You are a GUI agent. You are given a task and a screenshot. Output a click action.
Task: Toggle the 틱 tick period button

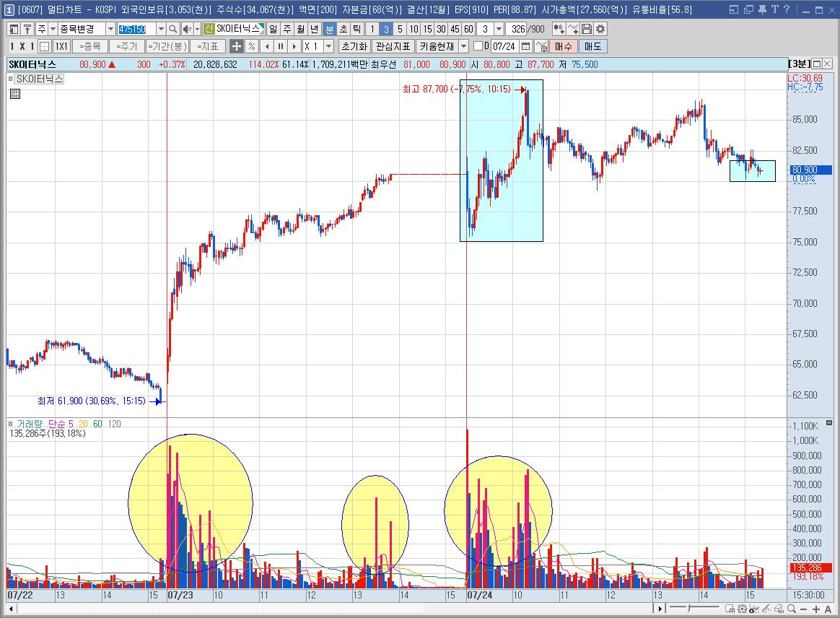[x=357, y=29]
